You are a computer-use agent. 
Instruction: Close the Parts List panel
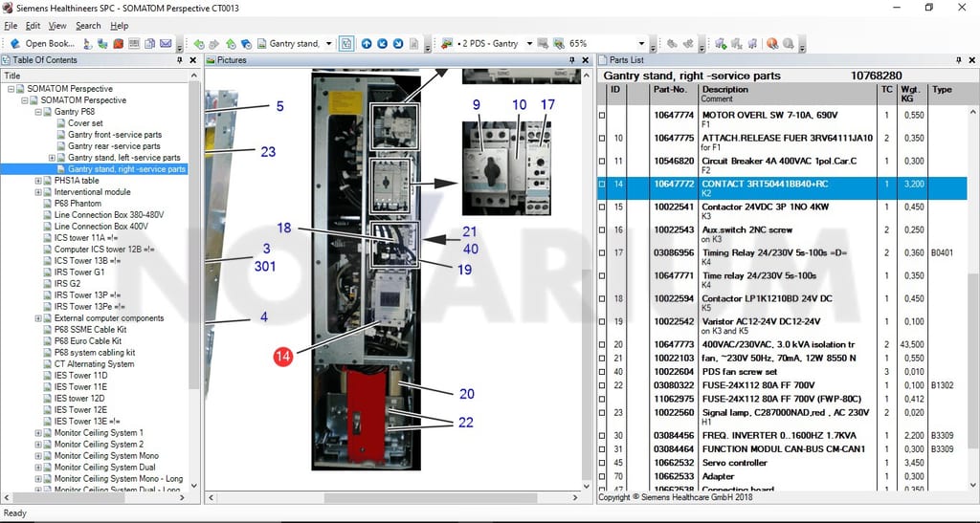972,60
